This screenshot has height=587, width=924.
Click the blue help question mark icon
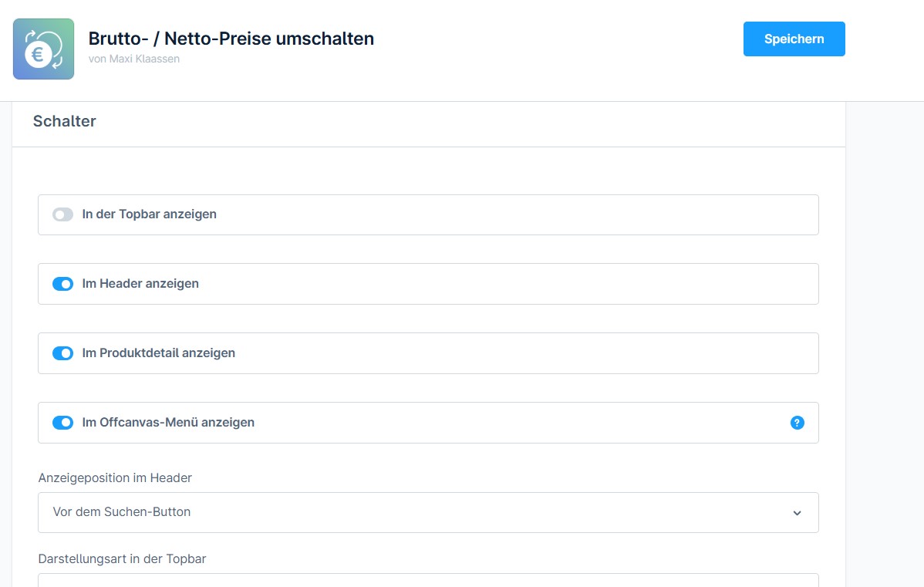point(798,423)
